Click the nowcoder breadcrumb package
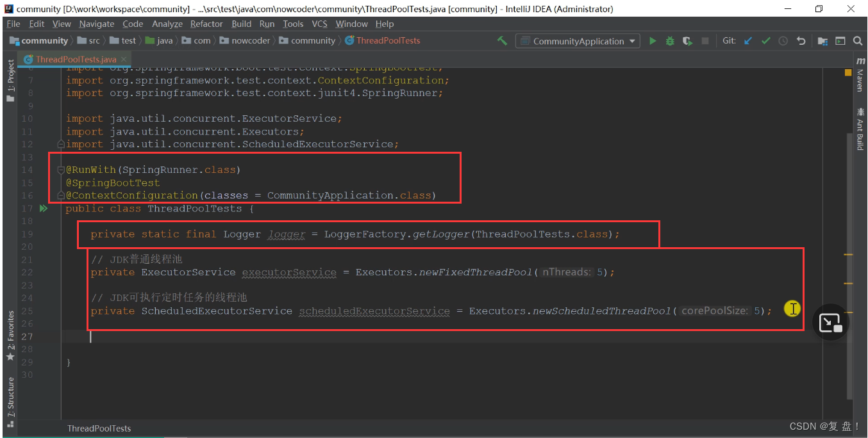Screen dimensions: 868x438 coord(246,40)
